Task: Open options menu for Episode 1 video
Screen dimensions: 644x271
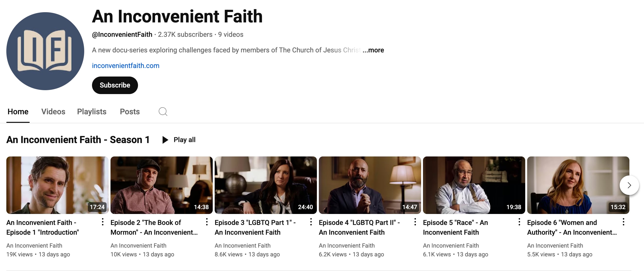Action: [x=102, y=222]
